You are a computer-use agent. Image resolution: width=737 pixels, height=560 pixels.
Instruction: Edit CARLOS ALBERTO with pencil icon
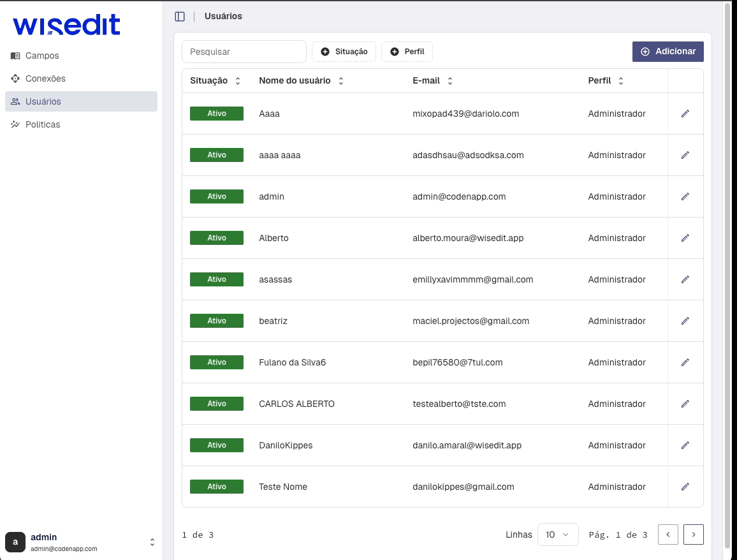click(685, 404)
